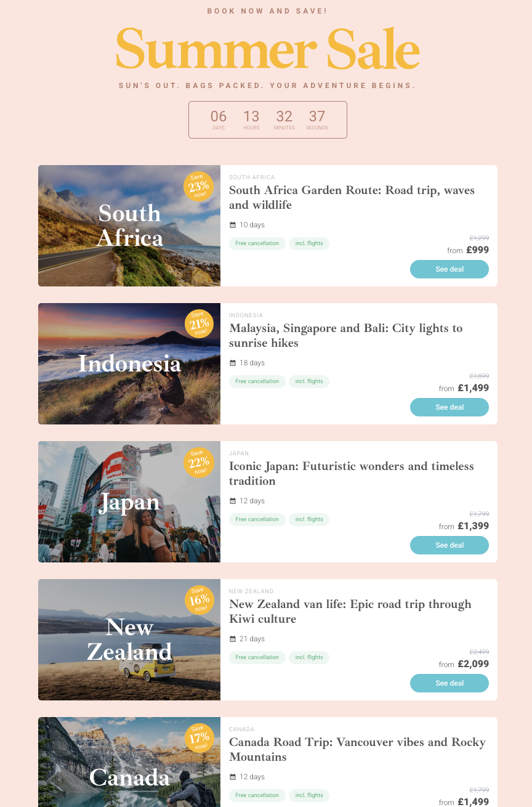This screenshot has height=807, width=532.
Task: Click the Canada 17% save badge
Action: coord(199,738)
